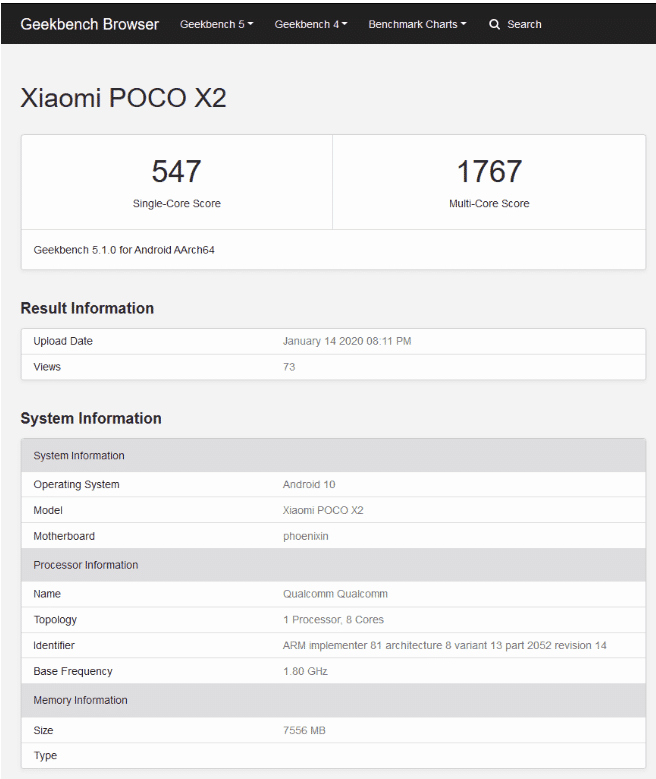Go to Geekbench Browser home link
The image size is (656, 779).
click(x=89, y=24)
